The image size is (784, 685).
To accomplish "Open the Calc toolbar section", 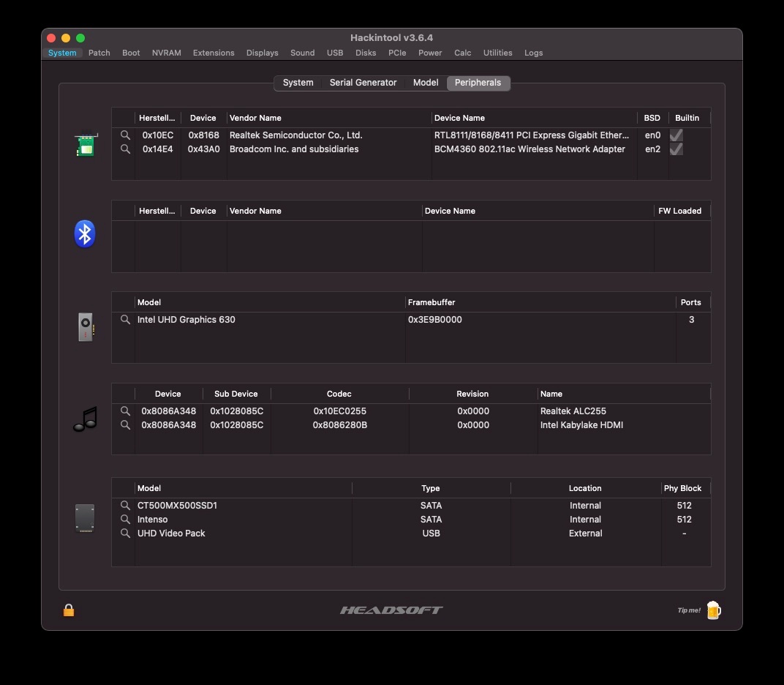I will pos(462,53).
